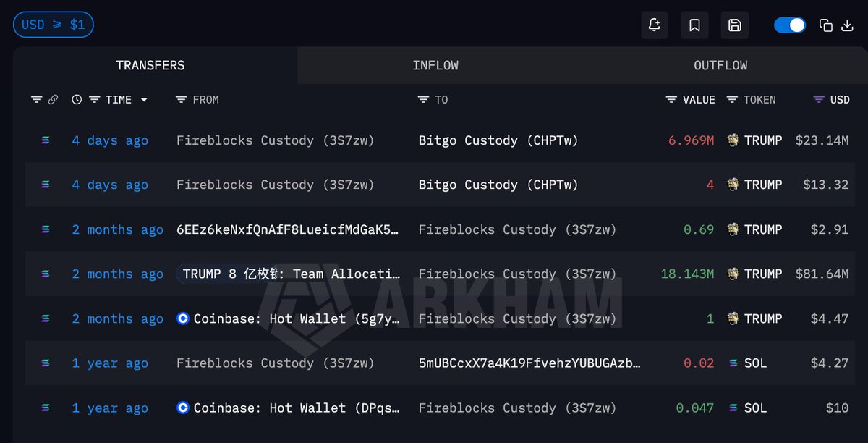Open the USD column filter
868x443 pixels.
(819, 100)
